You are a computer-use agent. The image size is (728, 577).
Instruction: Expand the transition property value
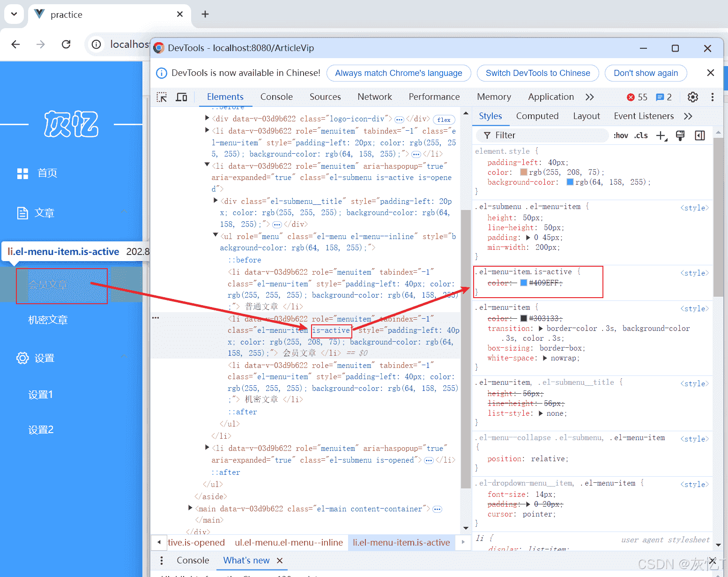coord(541,329)
